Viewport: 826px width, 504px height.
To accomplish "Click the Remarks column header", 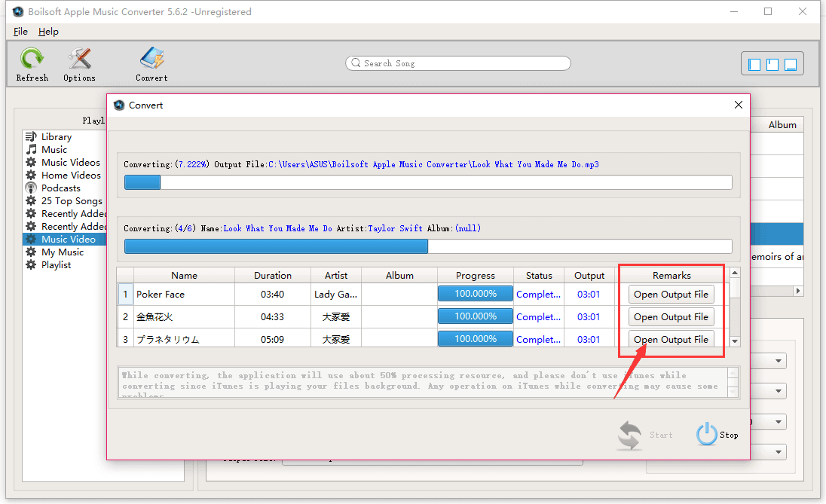I will (x=672, y=276).
